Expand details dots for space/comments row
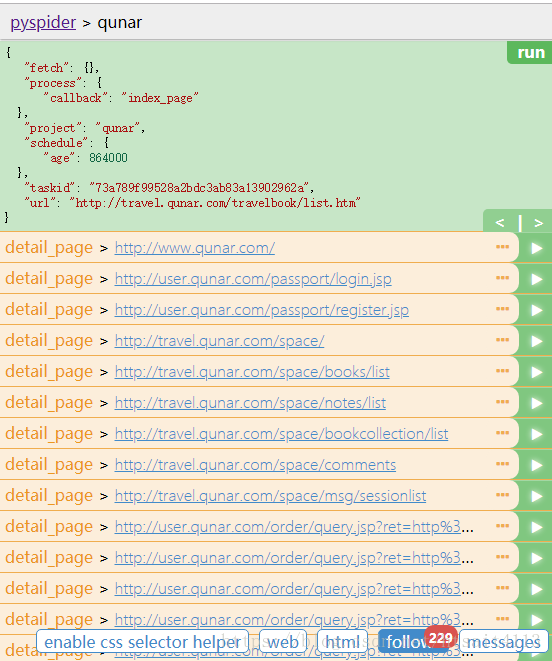 pyautogui.click(x=502, y=464)
